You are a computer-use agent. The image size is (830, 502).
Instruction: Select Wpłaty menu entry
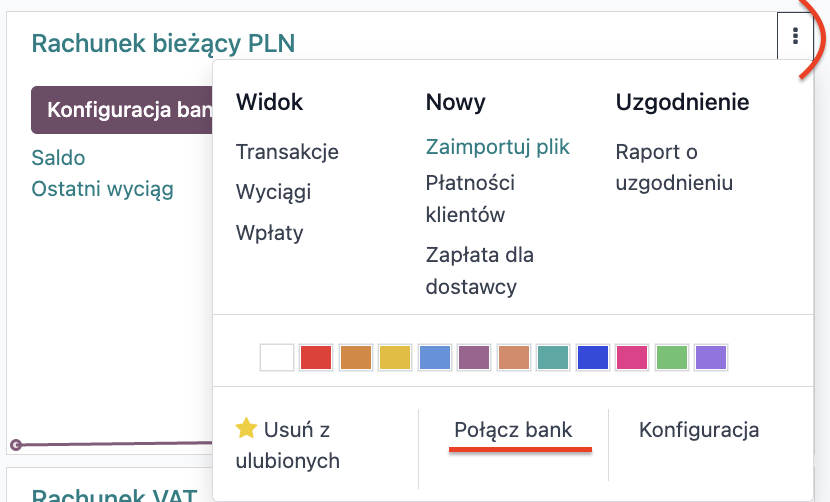click(269, 233)
